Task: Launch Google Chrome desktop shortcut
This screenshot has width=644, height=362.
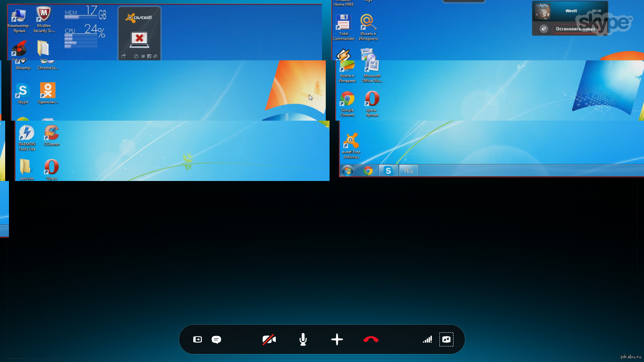Action: (347, 104)
